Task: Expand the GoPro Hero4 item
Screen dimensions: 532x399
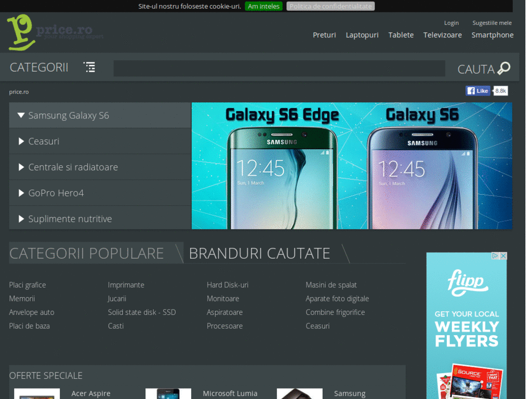Action: coord(100,193)
